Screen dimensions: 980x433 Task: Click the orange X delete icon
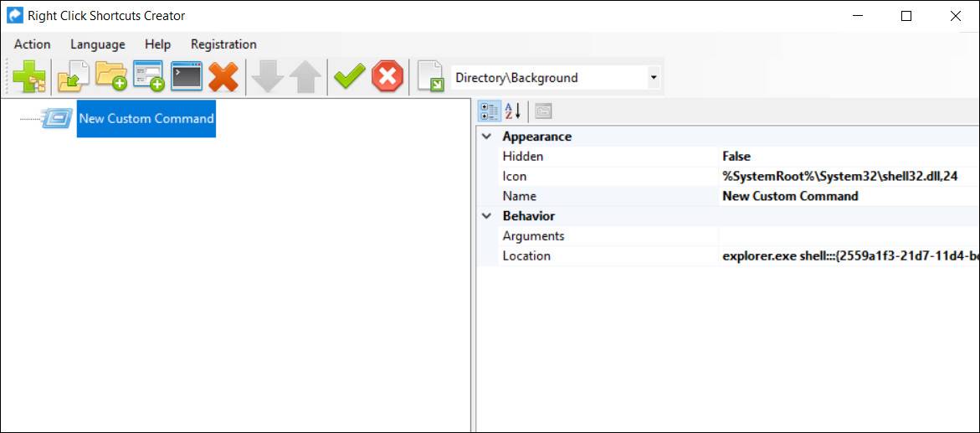coord(223,77)
